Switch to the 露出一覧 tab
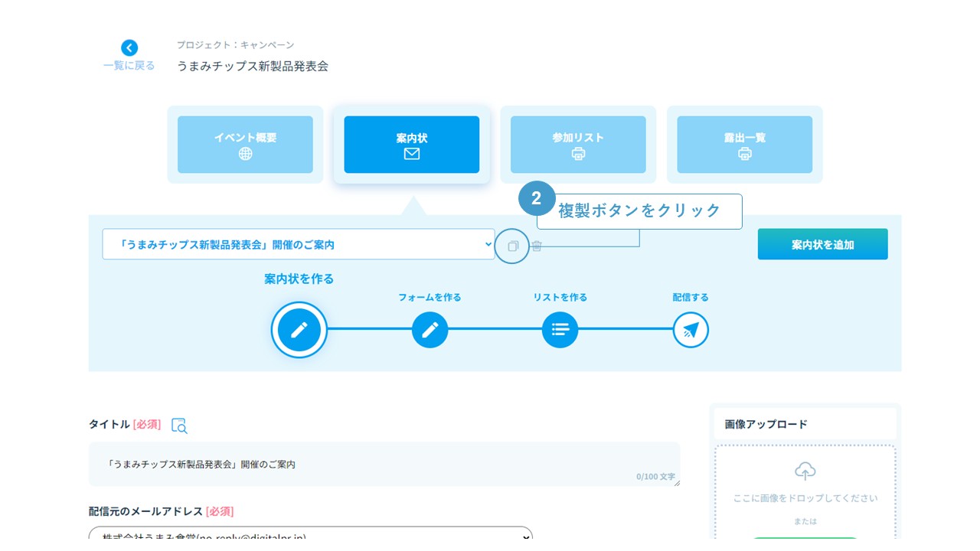Viewport: 980px width, 551px height. click(x=744, y=145)
